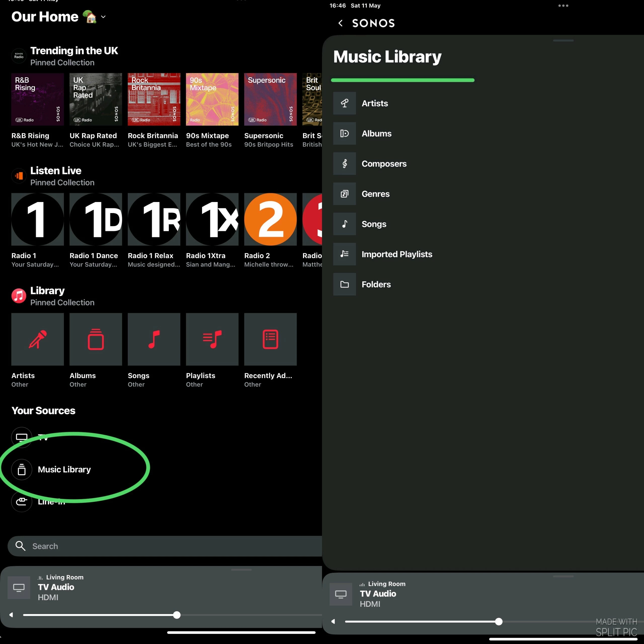Click the Albums icon in Music Library list
Image resolution: width=644 pixels, height=644 pixels.
(x=345, y=134)
